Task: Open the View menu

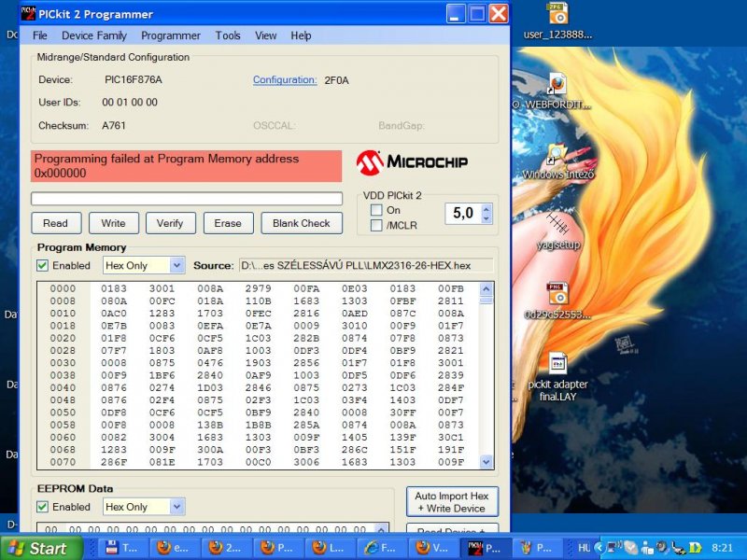Action: [265, 35]
